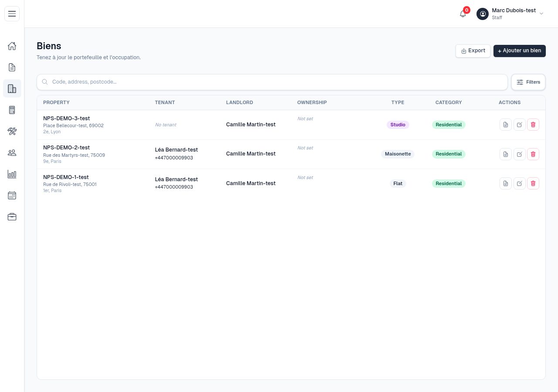Image resolution: width=558 pixels, height=392 pixels.
Task: Click the Maisonette type badge
Action: click(398, 154)
